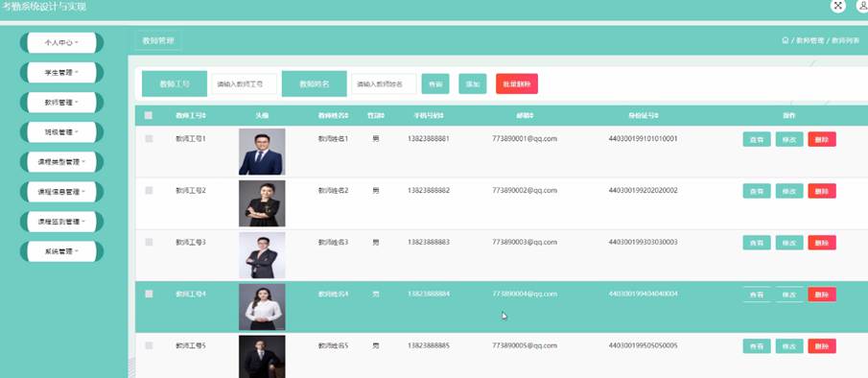This screenshot has height=378, width=868.
Task: Check the box for highlighted row 教师工号4
Action: 149,294
